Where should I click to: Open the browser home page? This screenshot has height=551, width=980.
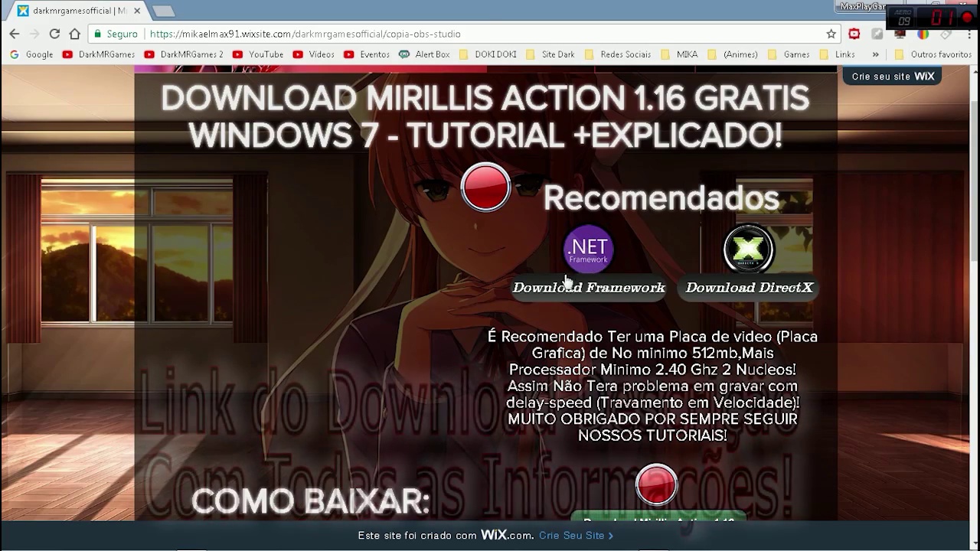(74, 34)
